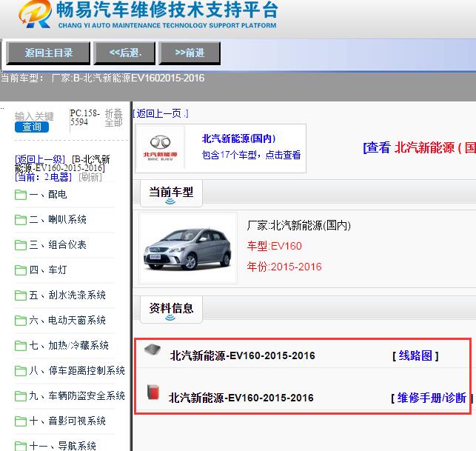Open the 维修手册/诊断 manual link
Screen dimensions: 476x451
[432, 398]
